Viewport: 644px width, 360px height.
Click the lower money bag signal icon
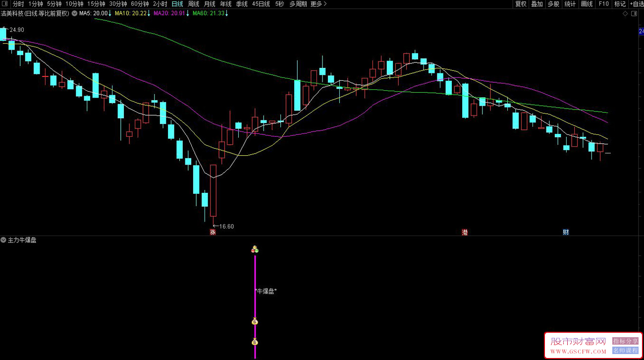point(255,342)
